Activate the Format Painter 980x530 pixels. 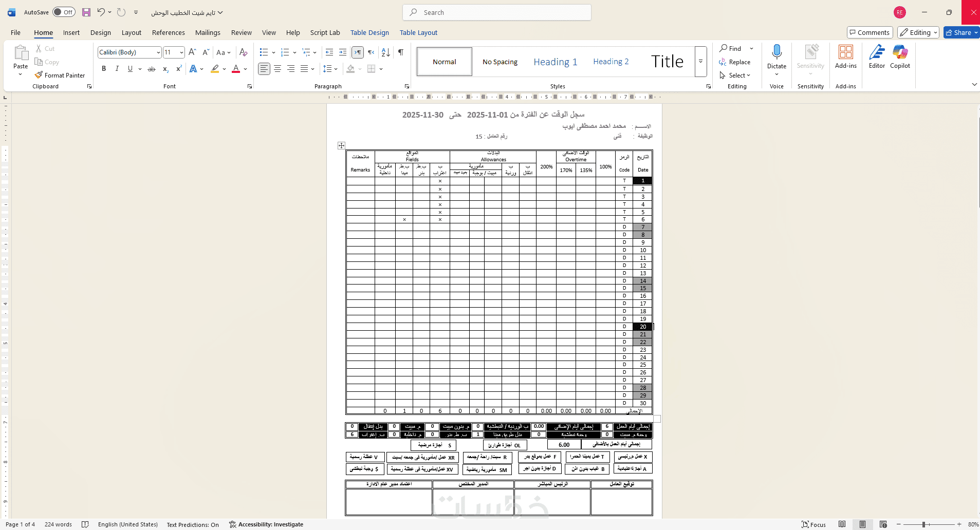click(x=60, y=75)
